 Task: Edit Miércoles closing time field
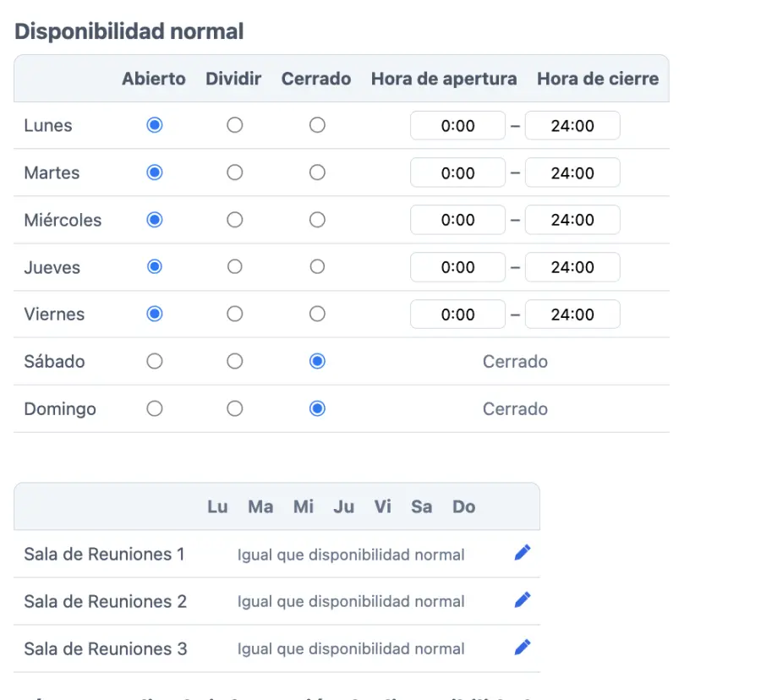(572, 220)
